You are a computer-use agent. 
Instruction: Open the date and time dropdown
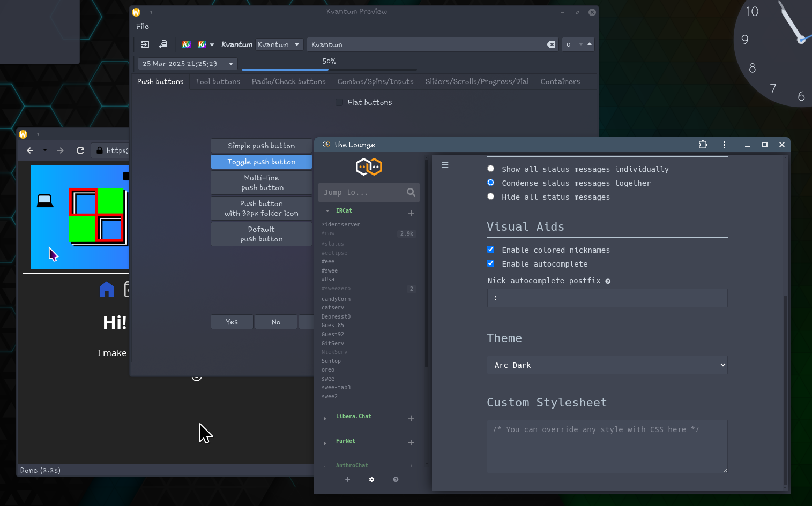[x=231, y=64]
